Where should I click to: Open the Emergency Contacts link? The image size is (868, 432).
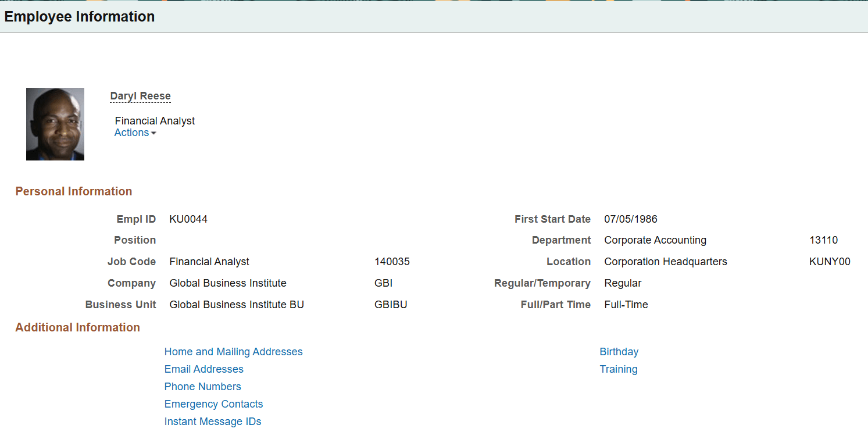click(213, 404)
